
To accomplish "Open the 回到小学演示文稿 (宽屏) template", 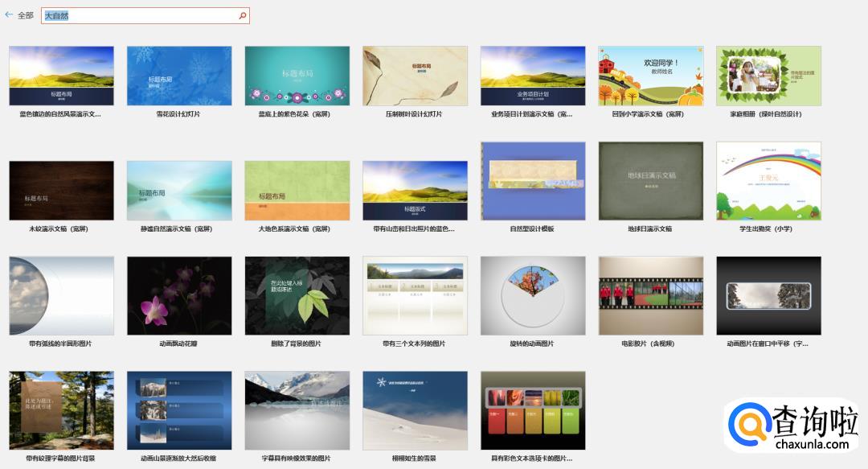I will point(651,76).
